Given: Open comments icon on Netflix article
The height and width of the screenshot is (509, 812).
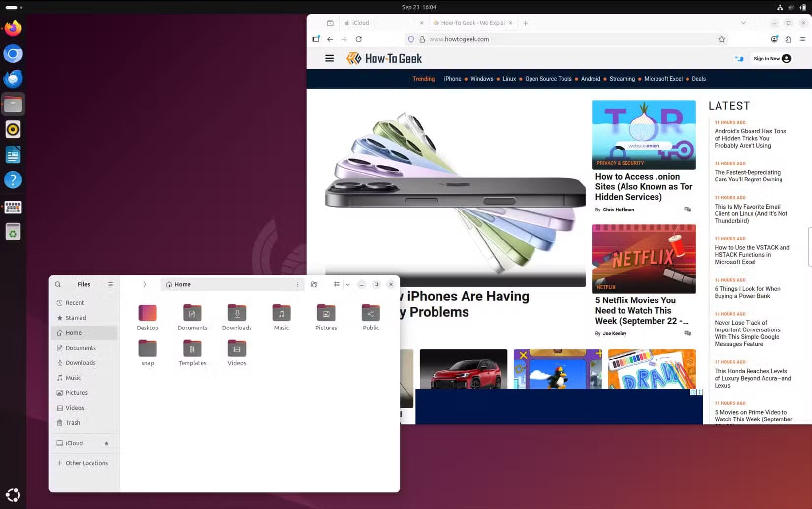Looking at the screenshot, I should pyautogui.click(x=687, y=333).
